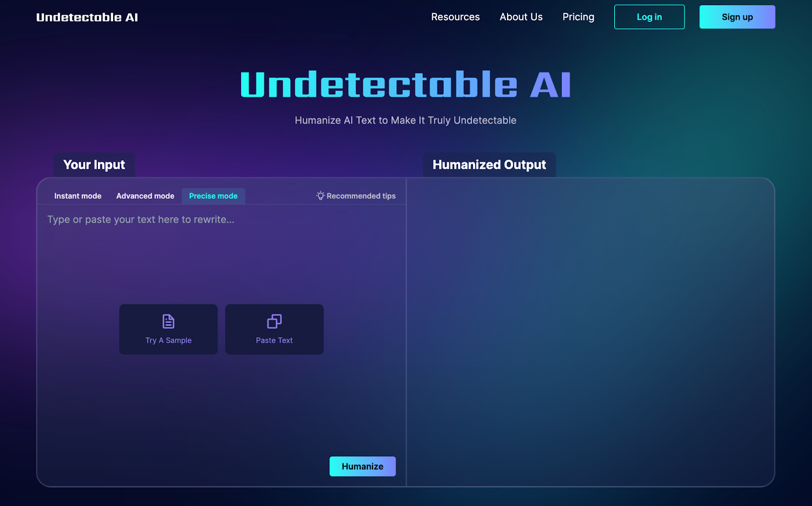Click the Your Input label
Image resolution: width=812 pixels, height=506 pixels.
point(93,164)
